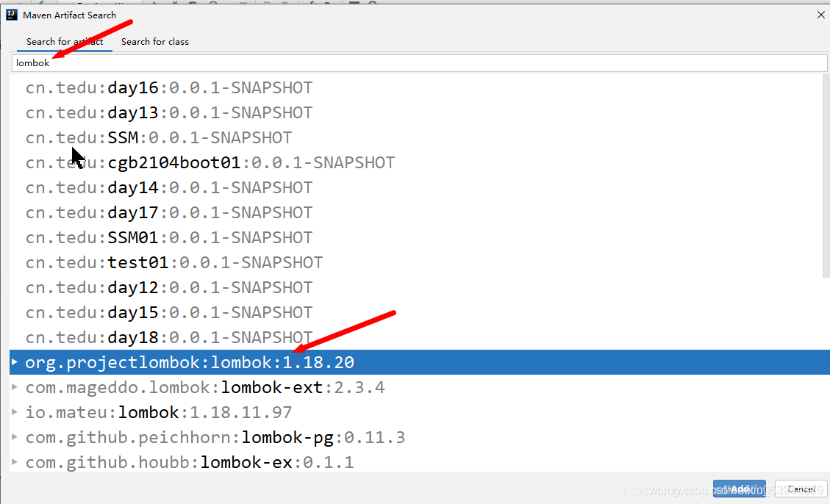Click the Cancel button
The width and height of the screenshot is (830, 504).
(x=801, y=489)
